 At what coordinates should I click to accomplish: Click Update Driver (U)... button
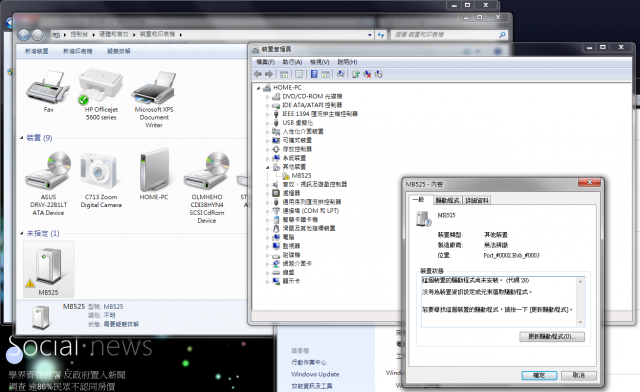tap(552, 337)
